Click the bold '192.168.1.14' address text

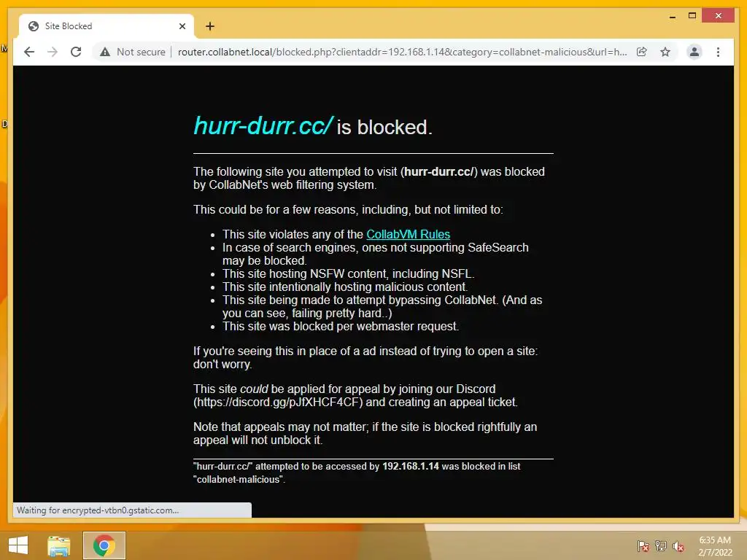410,466
